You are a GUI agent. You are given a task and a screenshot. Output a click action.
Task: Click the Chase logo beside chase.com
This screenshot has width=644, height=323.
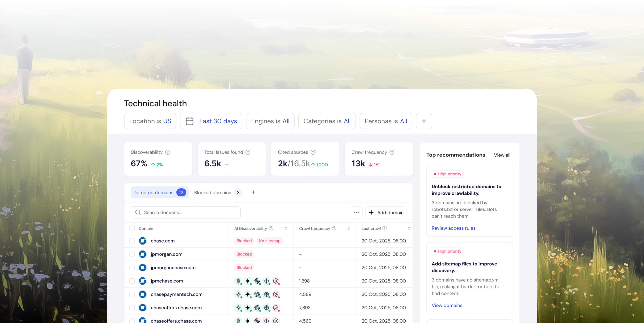pos(143,241)
